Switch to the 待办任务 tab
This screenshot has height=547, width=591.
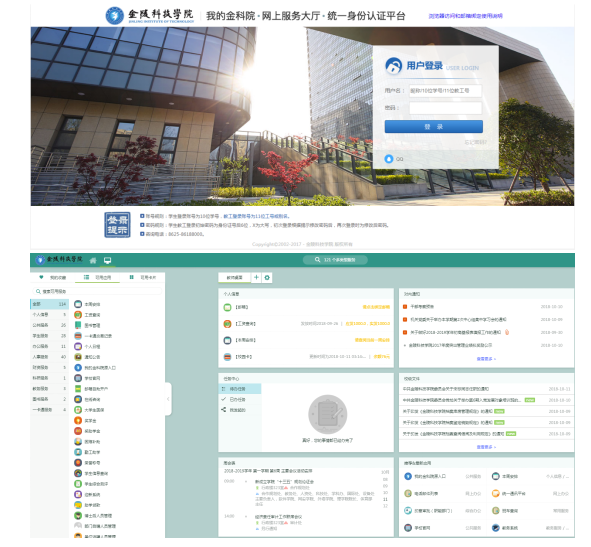click(x=240, y=389)
